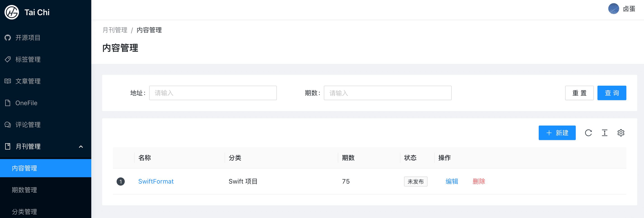Screen dimensions: 644x218
Task: Select 内容管理 submenu item
Action: [45, 168]
